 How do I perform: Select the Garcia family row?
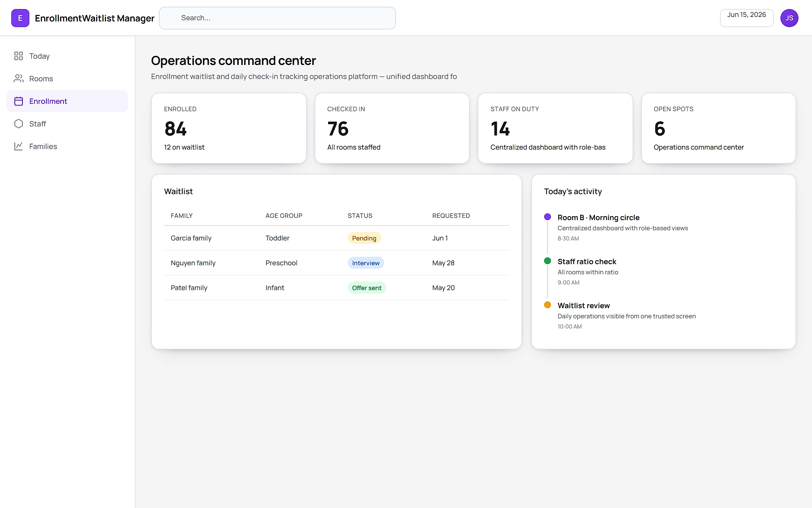tap(337, 238)
